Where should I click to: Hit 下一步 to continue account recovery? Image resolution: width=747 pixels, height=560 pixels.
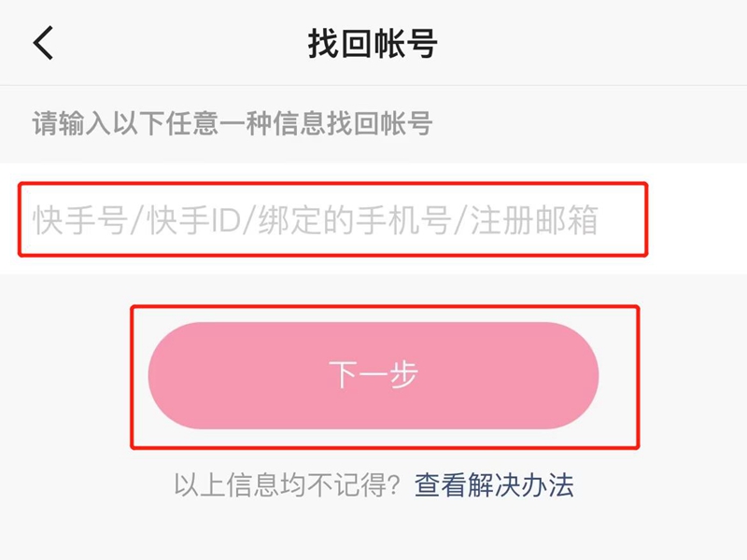[373, 375]
